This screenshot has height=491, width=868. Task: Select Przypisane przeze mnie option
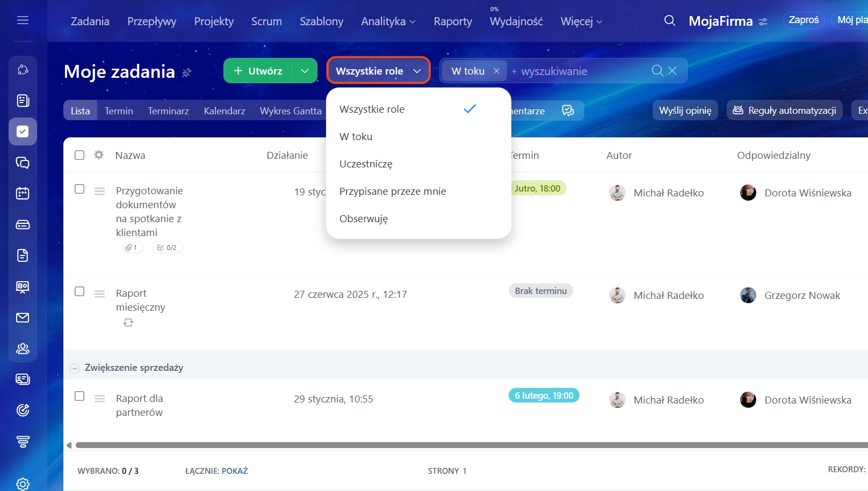click(x=418, y=191)
